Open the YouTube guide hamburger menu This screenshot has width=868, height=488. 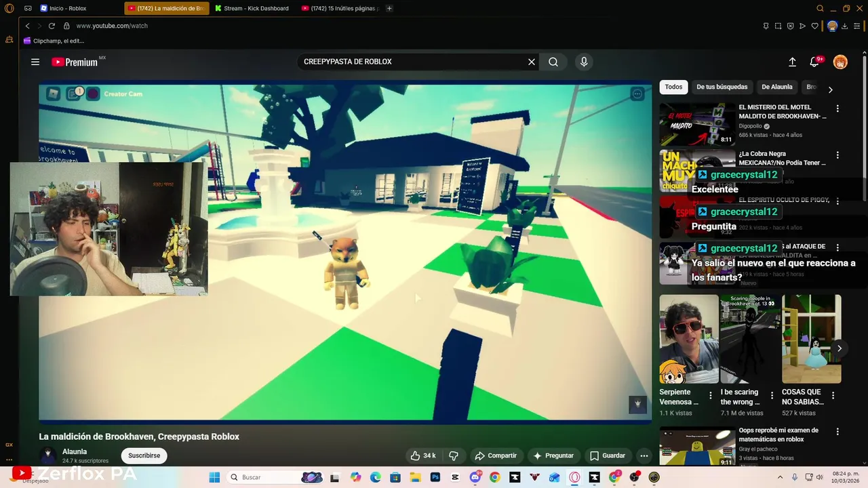click(x=35, y=62)
